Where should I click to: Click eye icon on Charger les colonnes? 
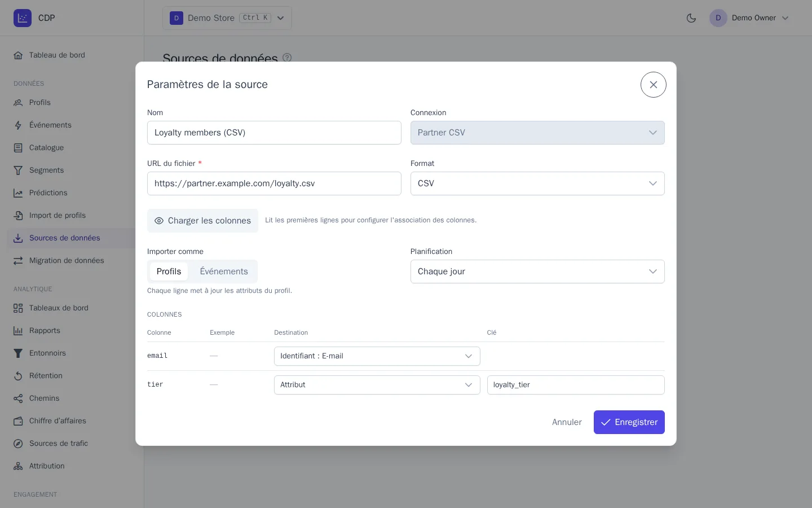click(159, 221)
